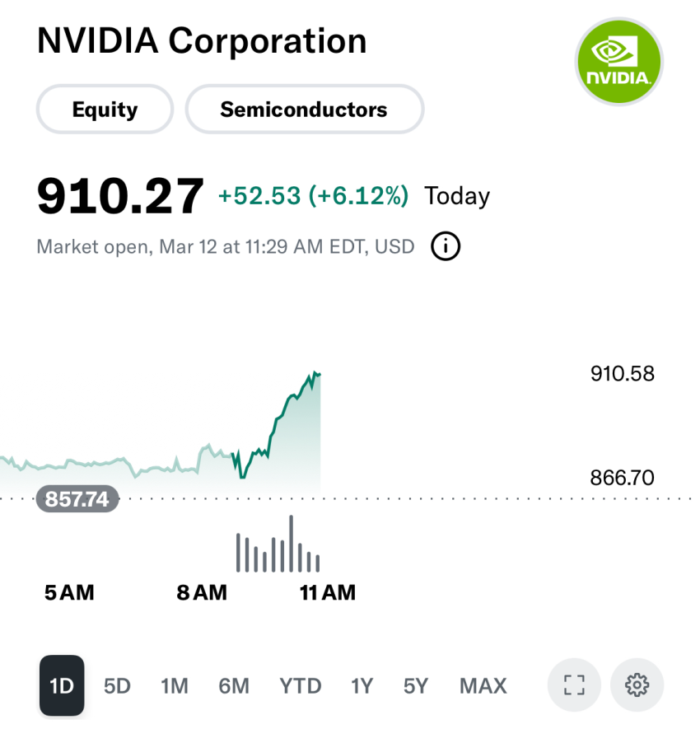Expand chart to fullscreen

click(x=574, y=685)
